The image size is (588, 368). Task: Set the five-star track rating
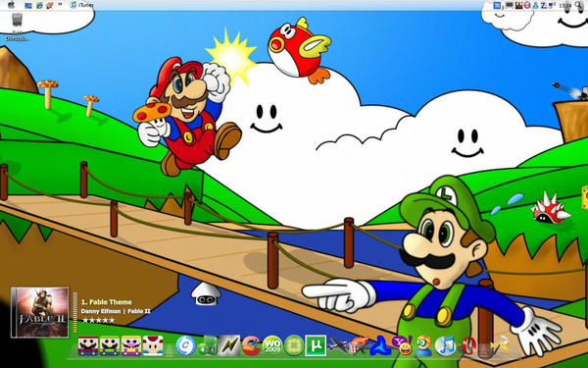[x=99, y=320]
